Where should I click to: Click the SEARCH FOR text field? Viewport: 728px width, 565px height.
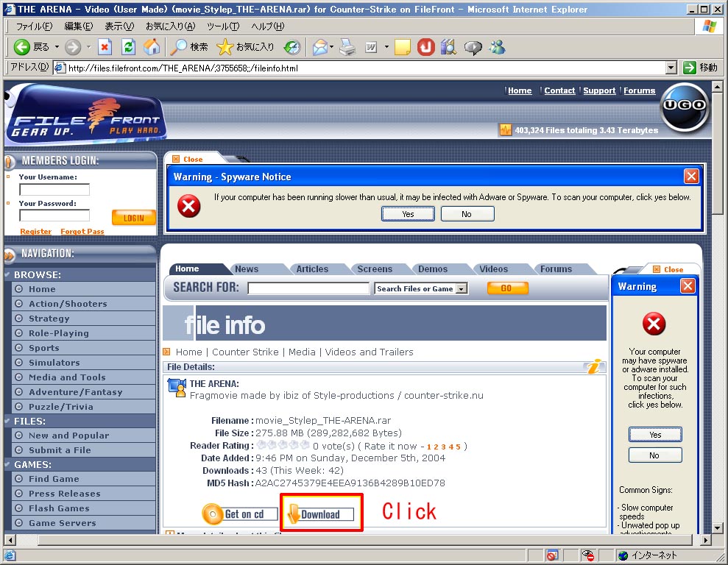[308, 288]
